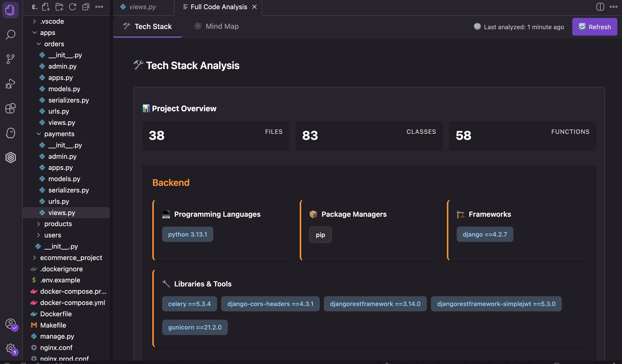Open docker-compose.yml in the explorer

[x=72, y=303]
